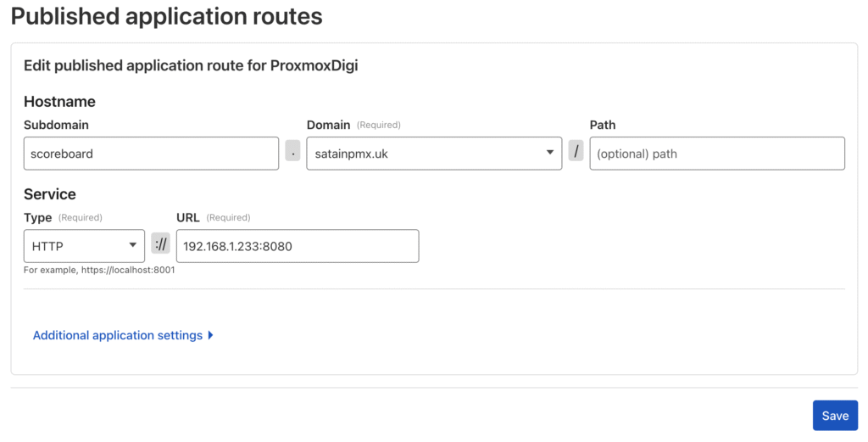
Task: Click the Hostname section heading
Action: 59,101
